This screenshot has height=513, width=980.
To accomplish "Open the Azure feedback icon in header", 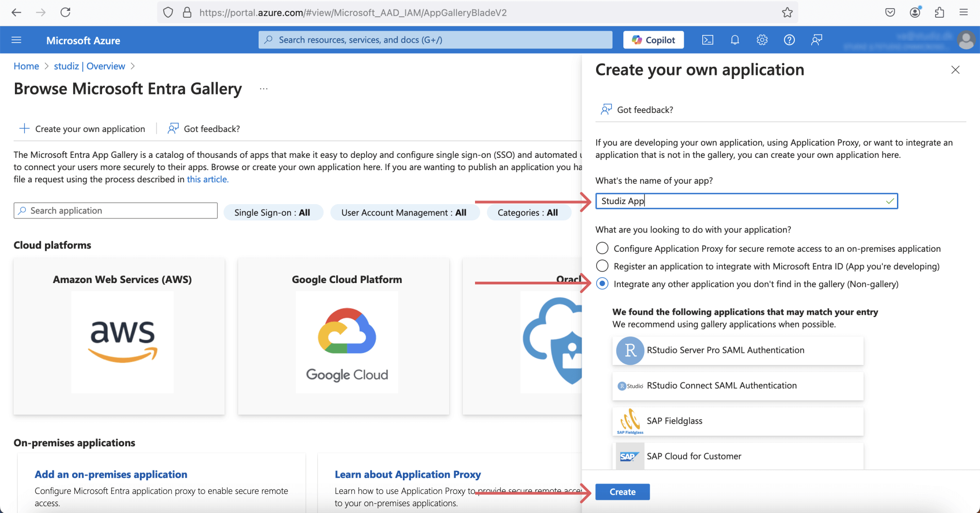I will pyautogui.click(x=817, y=40).
